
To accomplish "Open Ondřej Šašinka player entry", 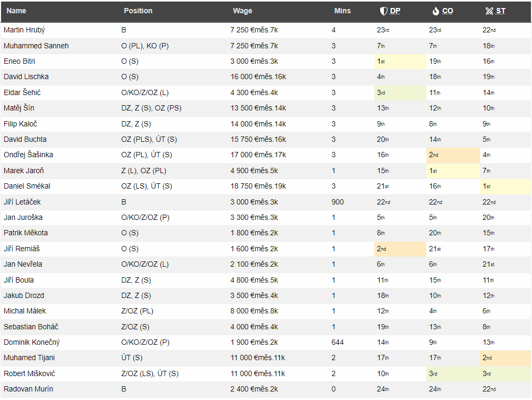I will pyautogui.click(x=28, y=155).
